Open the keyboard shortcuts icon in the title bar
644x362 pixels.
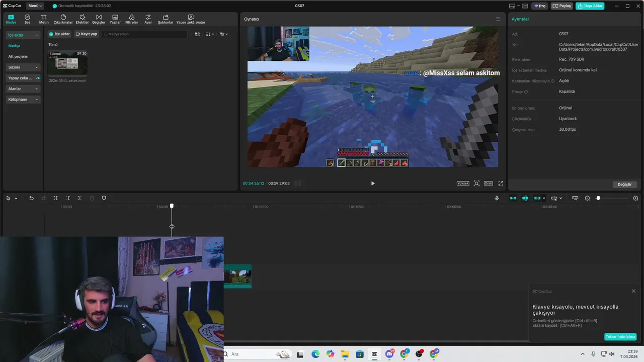(525, 6)
